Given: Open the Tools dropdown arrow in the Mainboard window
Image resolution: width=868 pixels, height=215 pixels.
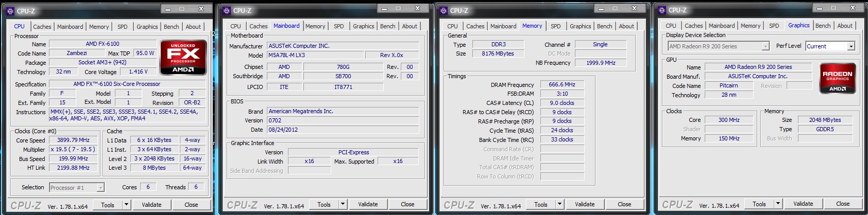Looking at the screenshot, I should pyautogui.click(x=343, y=204).
